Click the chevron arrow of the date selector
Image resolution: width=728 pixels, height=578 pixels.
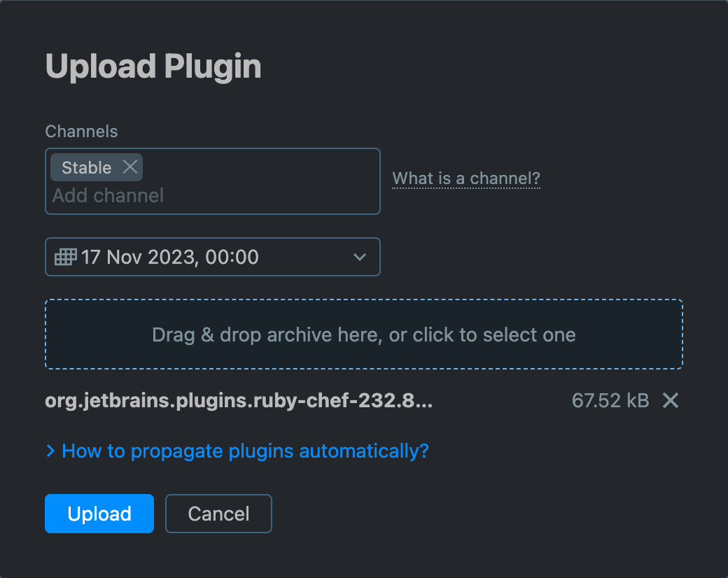pyautogui.click(x=360, y=257)
